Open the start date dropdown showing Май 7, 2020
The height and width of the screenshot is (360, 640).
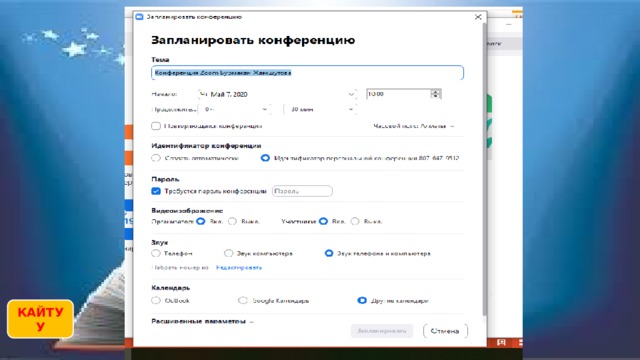click(x=277, y=94)
